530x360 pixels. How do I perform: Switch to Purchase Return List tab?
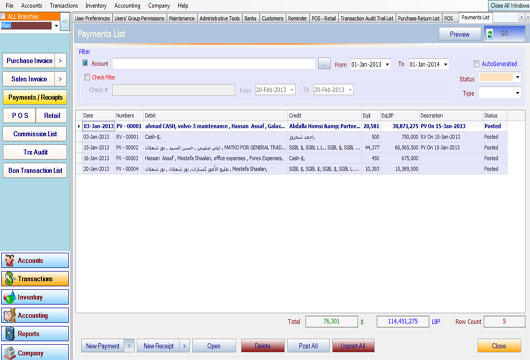coord(418,18)
